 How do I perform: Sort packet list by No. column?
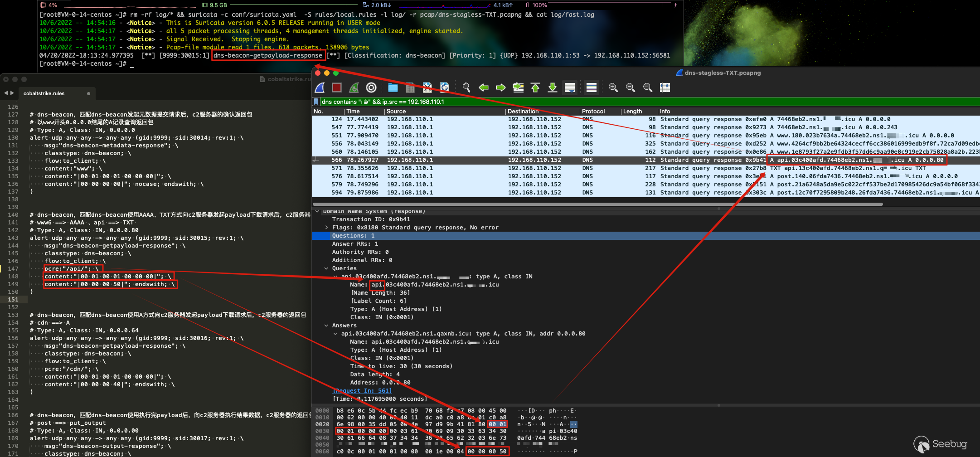coord(328,111)
